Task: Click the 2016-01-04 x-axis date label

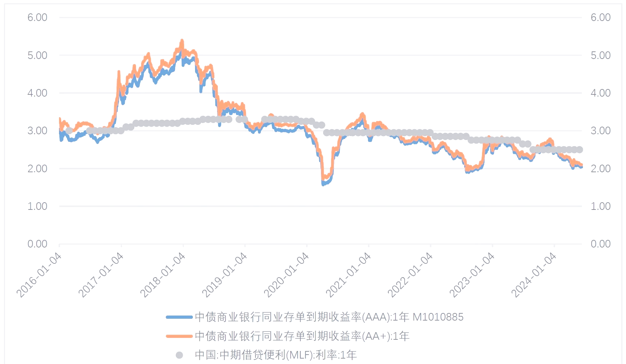Action: click(39, 275)
